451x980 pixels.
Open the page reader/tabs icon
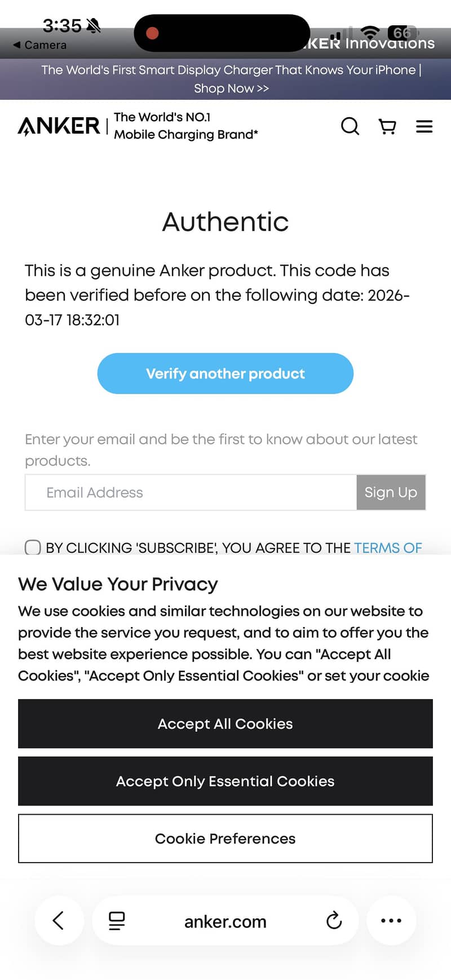point(117,921)
